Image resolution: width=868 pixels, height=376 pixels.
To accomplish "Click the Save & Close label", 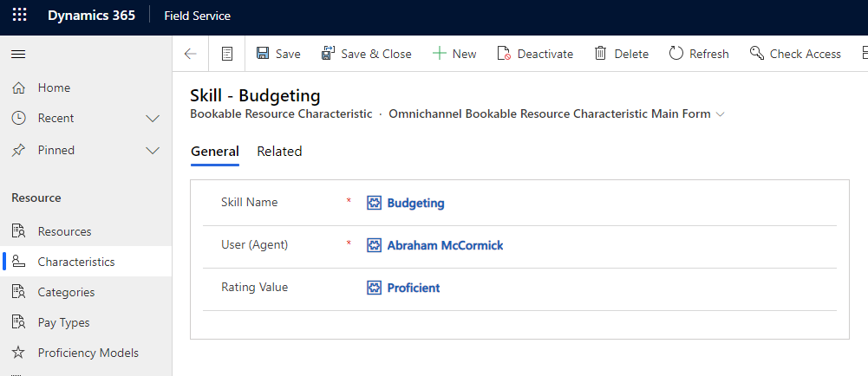I will tap(376, 55).
